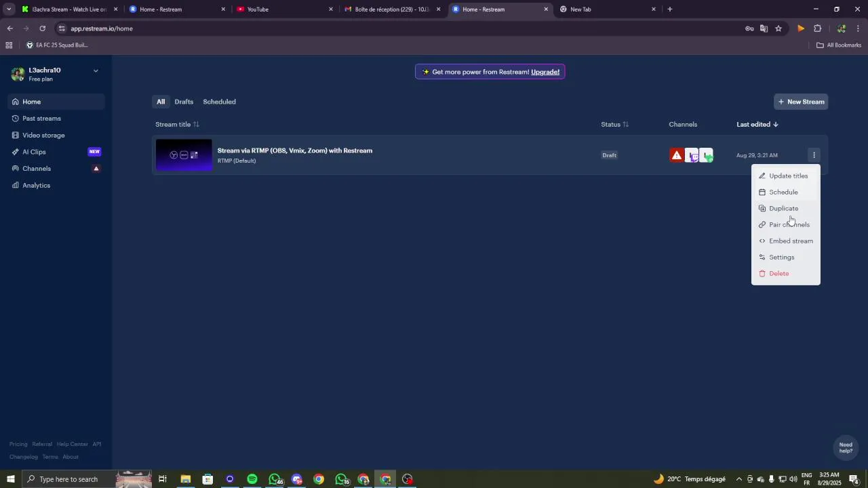The width and height of the screenshot is (868, 488).
Task: Switch to the YouTube browser tab
Action: (x=283, y=9)
